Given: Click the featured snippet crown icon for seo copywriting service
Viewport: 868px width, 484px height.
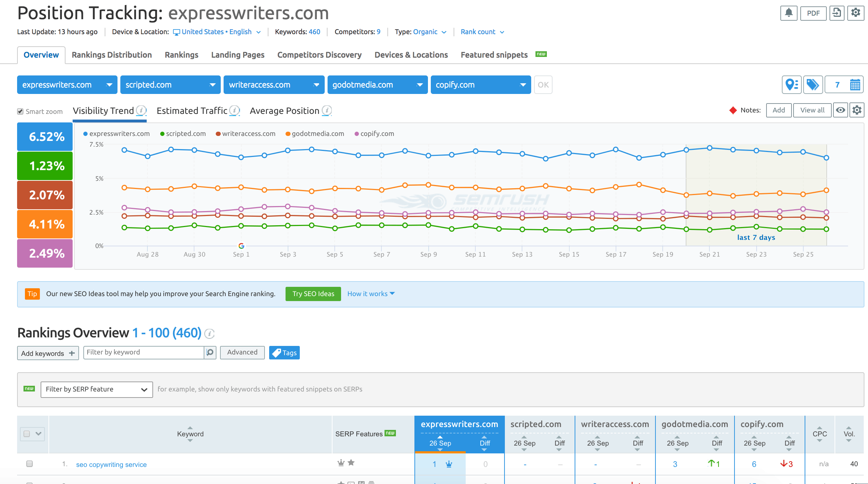Looking at the screenshot, I should [x=341, y=463].
